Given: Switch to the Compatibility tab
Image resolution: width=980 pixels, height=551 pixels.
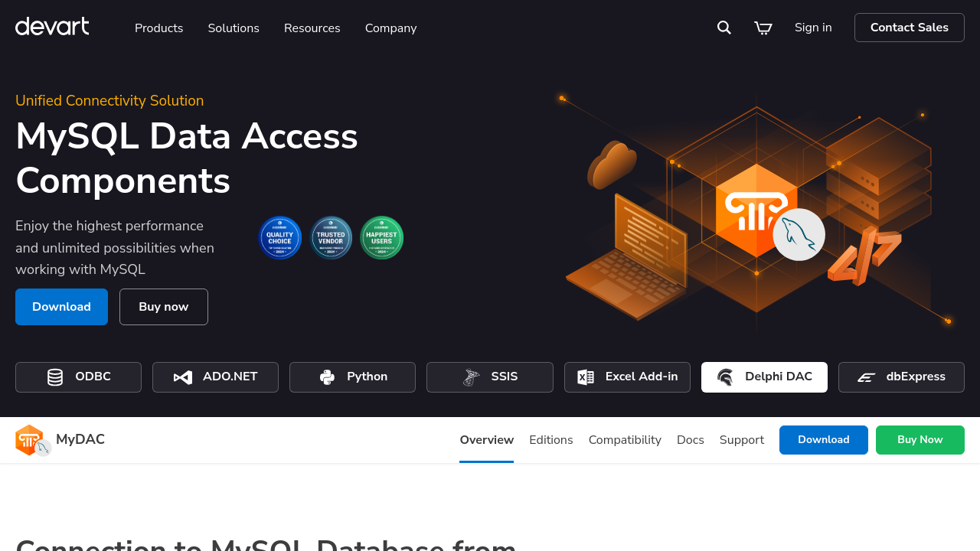Looking at the screenshot, I should (x=625, y=440).
